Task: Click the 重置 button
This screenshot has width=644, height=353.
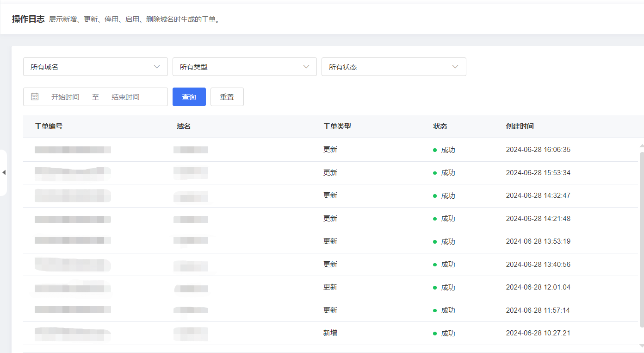Action: [227, 97]
